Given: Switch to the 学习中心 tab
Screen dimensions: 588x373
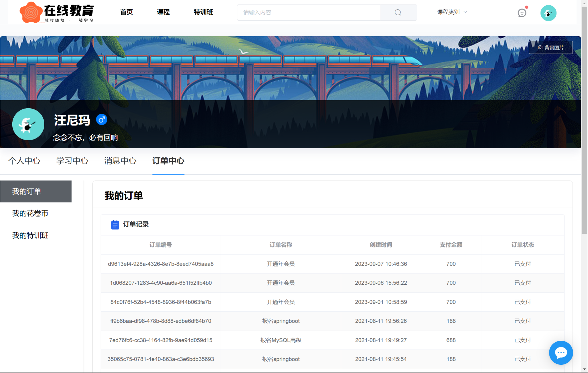Looking at the screenshot, I should [72, 161].
